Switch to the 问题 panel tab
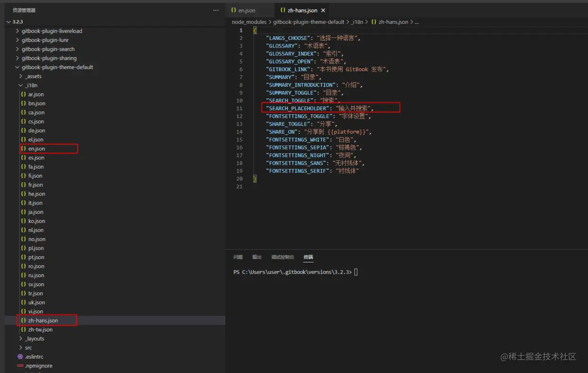The image size is (588, 373). [238, 257]
